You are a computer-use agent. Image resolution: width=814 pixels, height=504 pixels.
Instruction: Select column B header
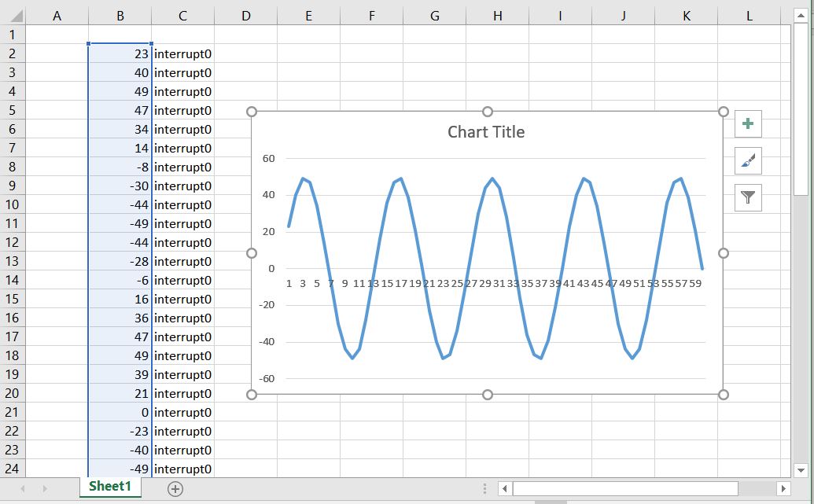click(120, 15)
